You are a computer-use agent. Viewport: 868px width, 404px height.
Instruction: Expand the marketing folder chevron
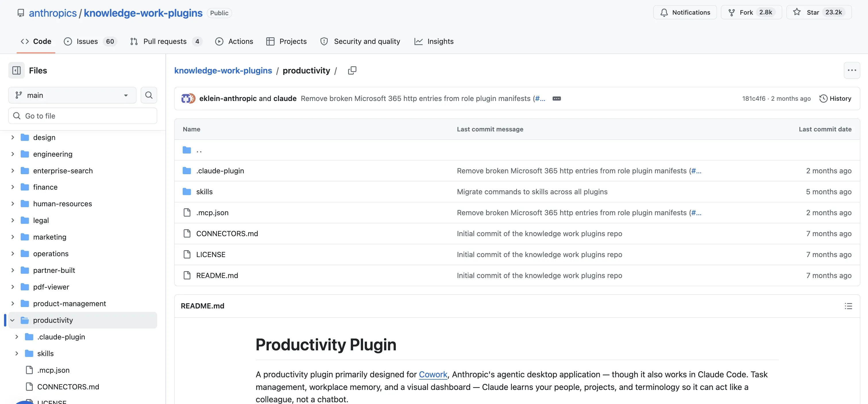pos(12,237)
